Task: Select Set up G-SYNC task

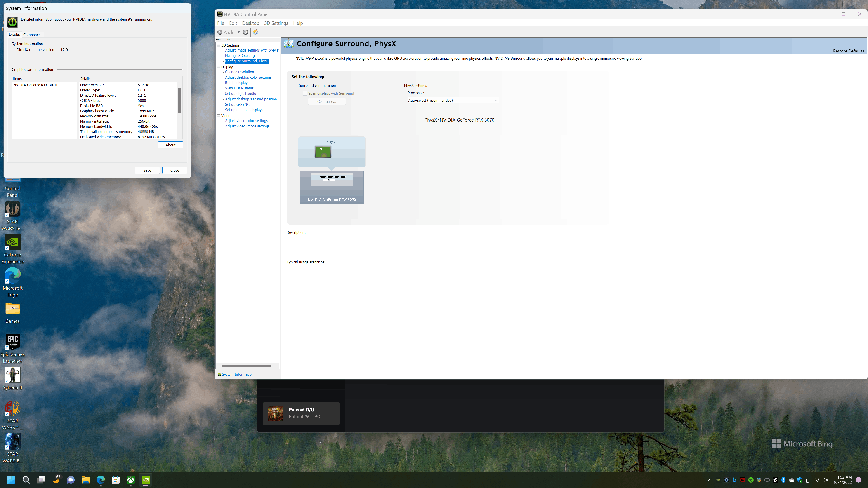Action: (237, 104)
